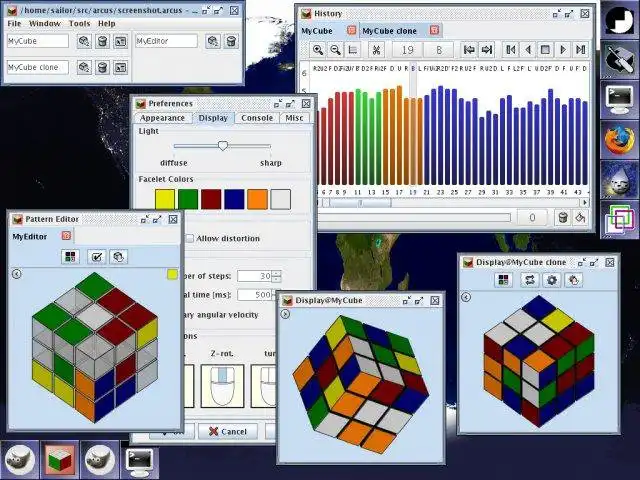Click the axis scale icon in History toolbar
This screenshot has height=480, width=640.
tap(353, 50)
